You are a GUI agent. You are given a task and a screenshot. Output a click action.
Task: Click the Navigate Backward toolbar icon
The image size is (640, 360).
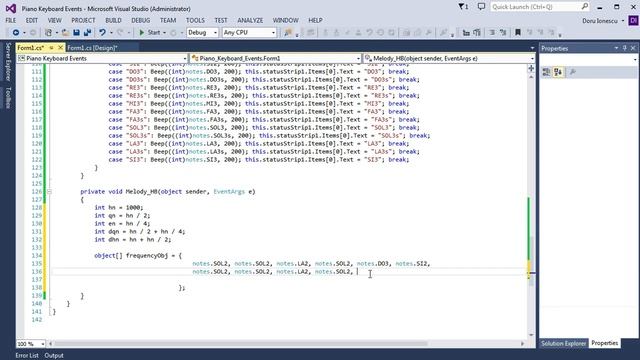tap(16, 32)
